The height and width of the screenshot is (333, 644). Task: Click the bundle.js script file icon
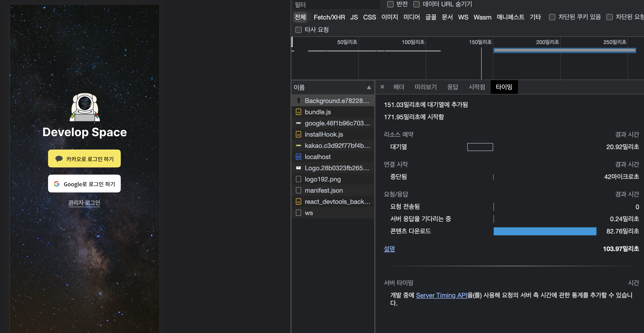tap(299, 112)
